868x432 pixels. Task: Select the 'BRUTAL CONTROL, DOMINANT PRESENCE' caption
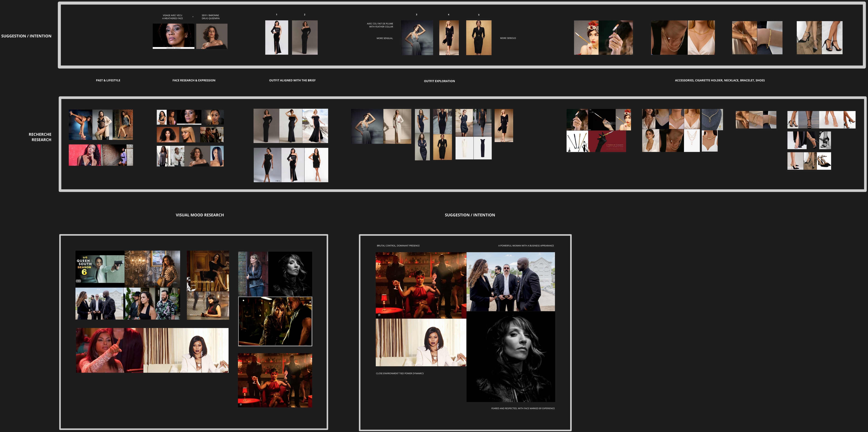coord(398,246)
